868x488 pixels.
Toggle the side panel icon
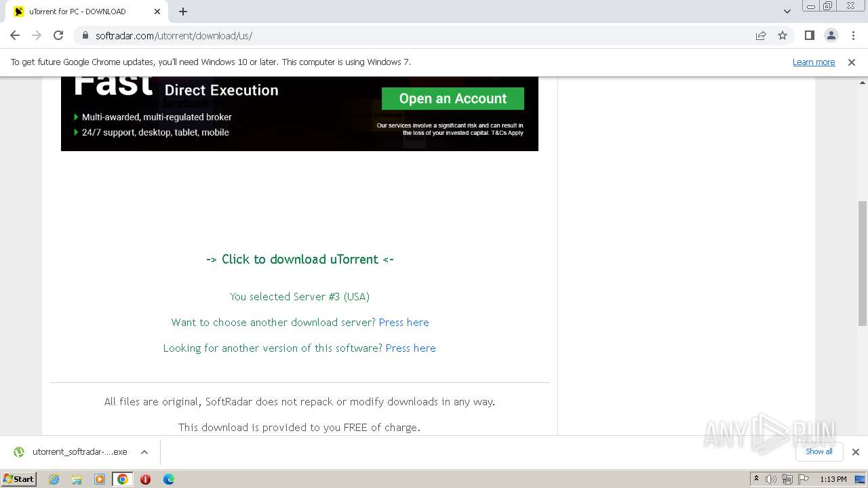[809, 35]
